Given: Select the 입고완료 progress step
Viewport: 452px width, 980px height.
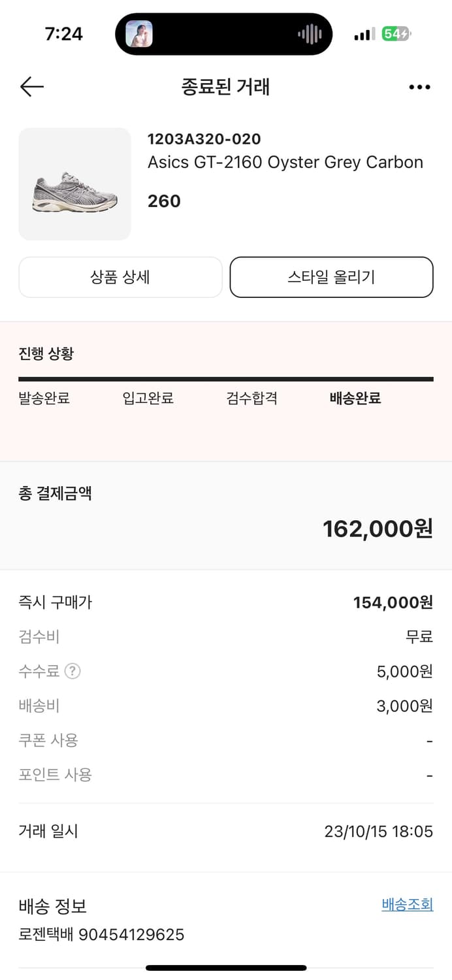Looking at the screenshot, I should (148, 399).
